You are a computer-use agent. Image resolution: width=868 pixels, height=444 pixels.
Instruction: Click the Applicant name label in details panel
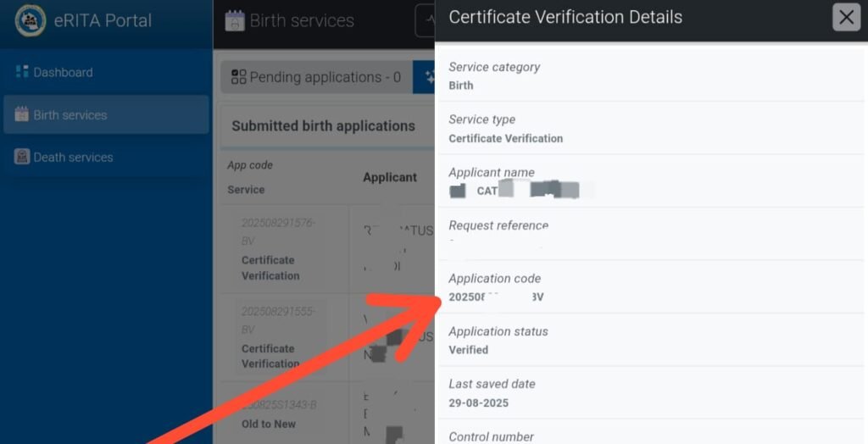click(x=492, y=172)
